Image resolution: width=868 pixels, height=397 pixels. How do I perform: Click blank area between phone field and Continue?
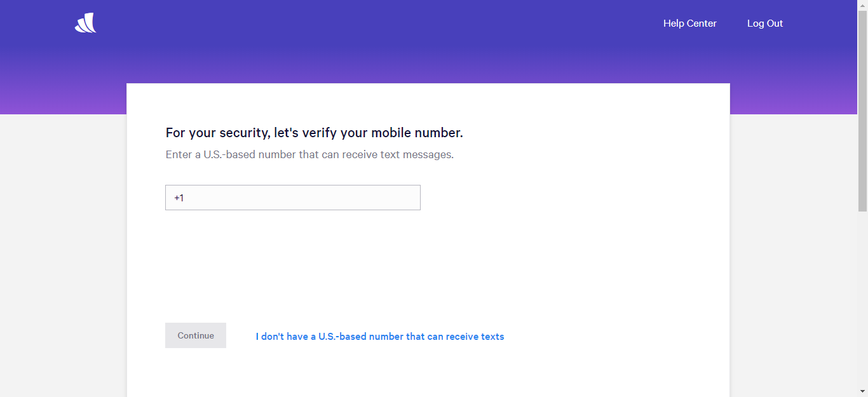click(292, 267)
